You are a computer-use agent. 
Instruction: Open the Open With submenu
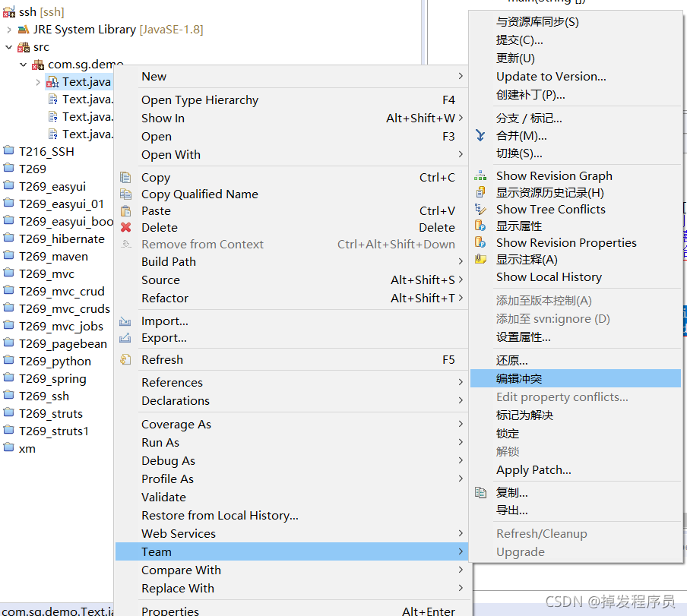292,154
